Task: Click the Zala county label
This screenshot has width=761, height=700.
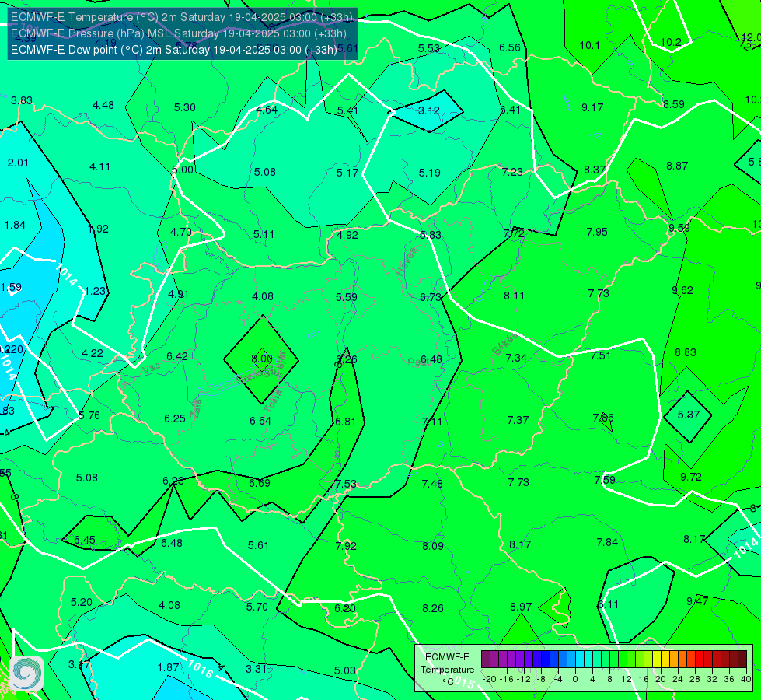Action: (x=197, y=408)
